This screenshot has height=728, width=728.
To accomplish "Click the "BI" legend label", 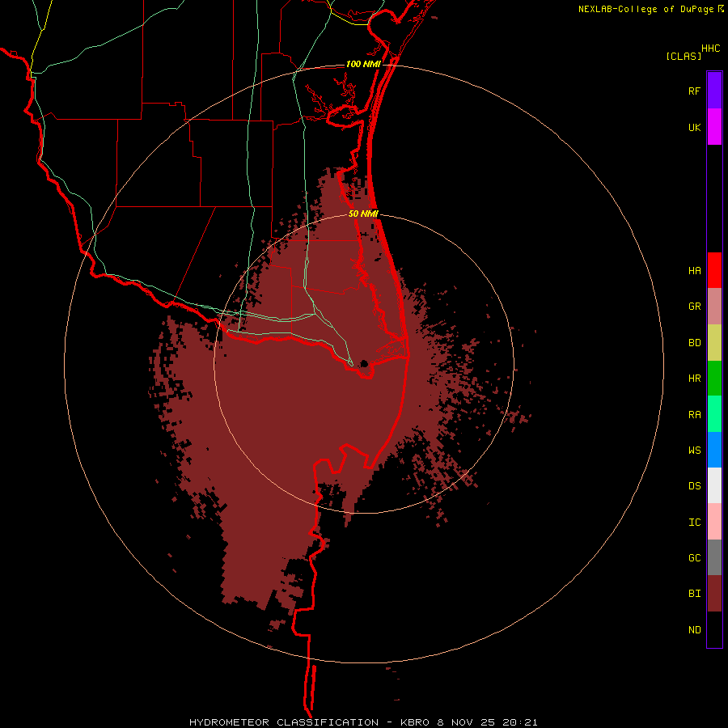I will [694, 594].
